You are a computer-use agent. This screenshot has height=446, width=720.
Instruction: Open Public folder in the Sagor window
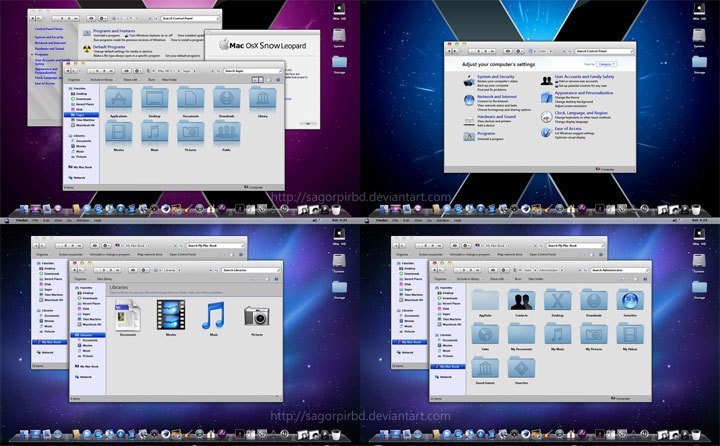pyautogui.click(x=226, y=133)
